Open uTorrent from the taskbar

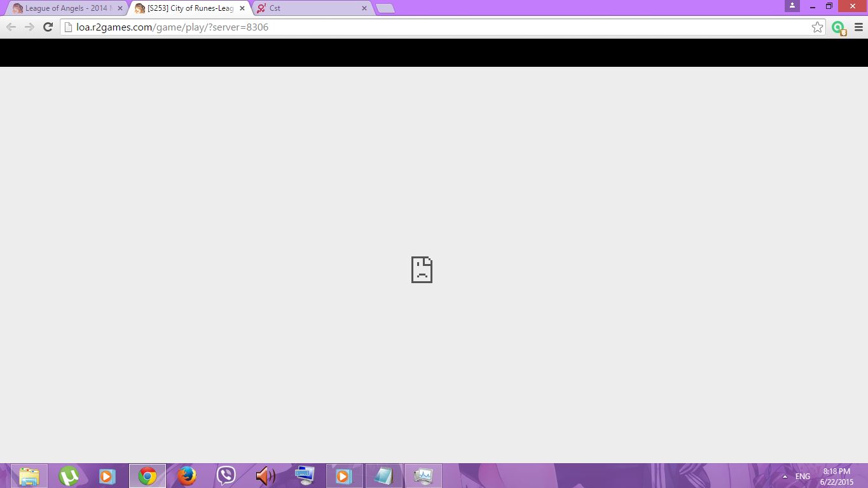[x=68, y=476]
